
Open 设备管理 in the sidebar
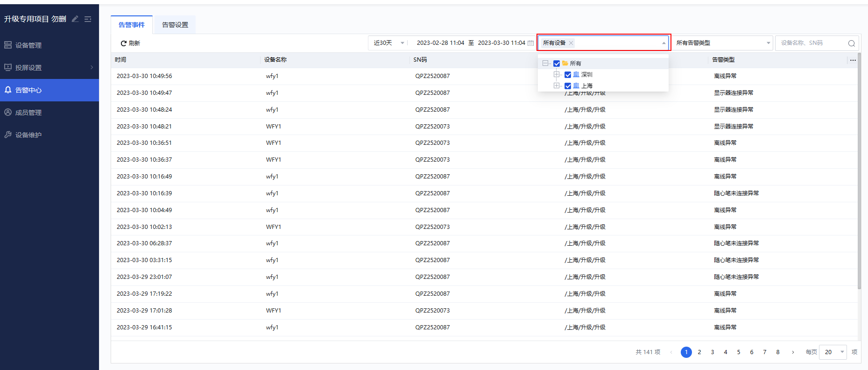[x=28, y=45]
